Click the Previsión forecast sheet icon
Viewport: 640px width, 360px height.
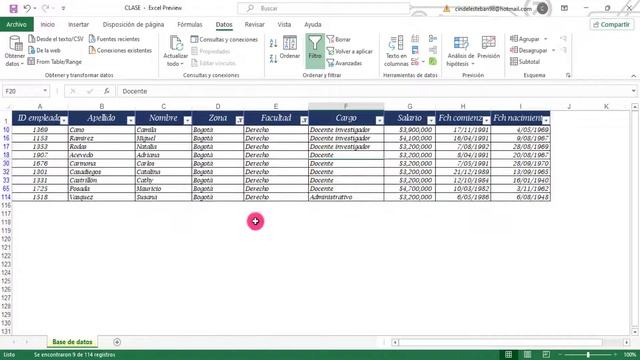488,48
